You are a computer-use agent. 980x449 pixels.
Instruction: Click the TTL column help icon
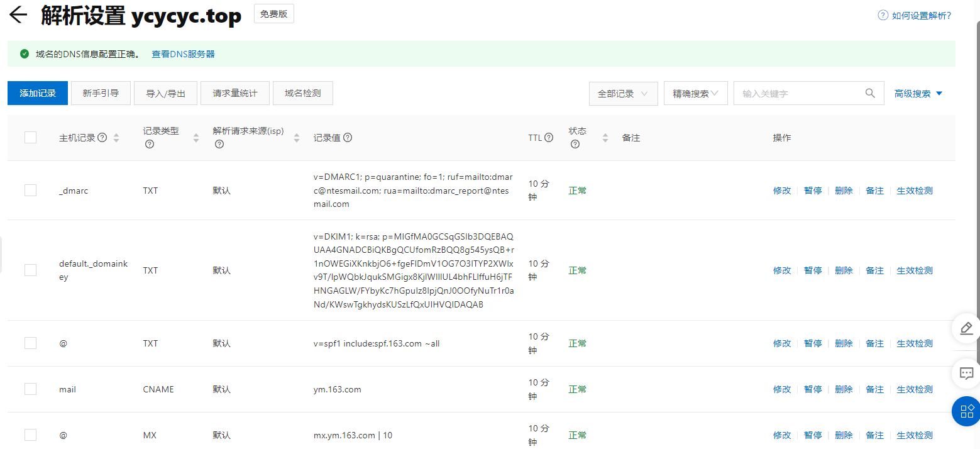point(549,137)
